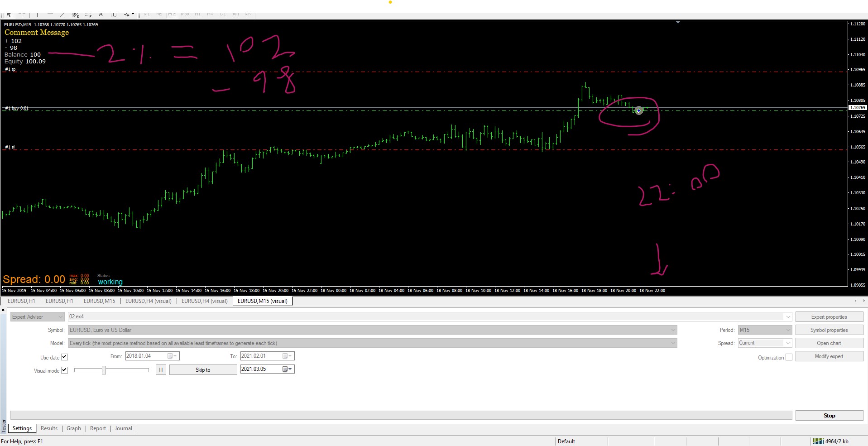
Task: Open the From date calendar picker
Action: 173,356
